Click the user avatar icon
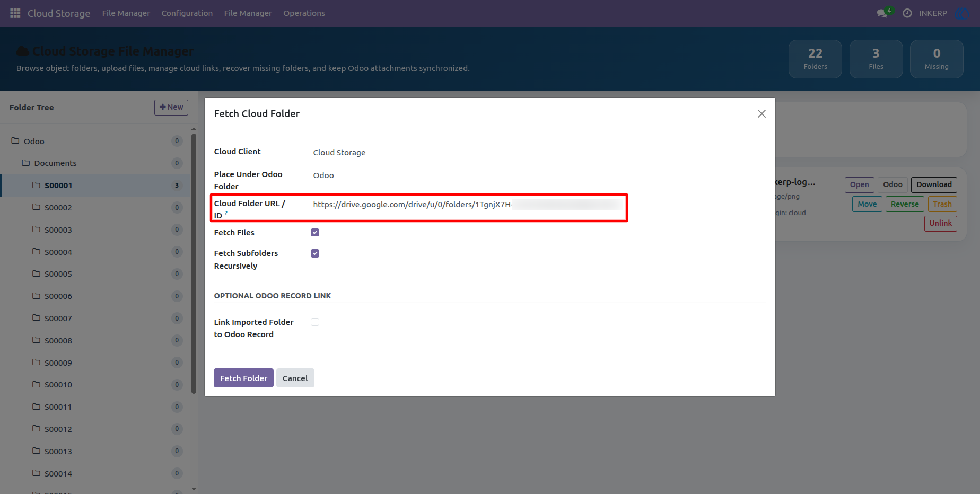 tap(961, 13)
